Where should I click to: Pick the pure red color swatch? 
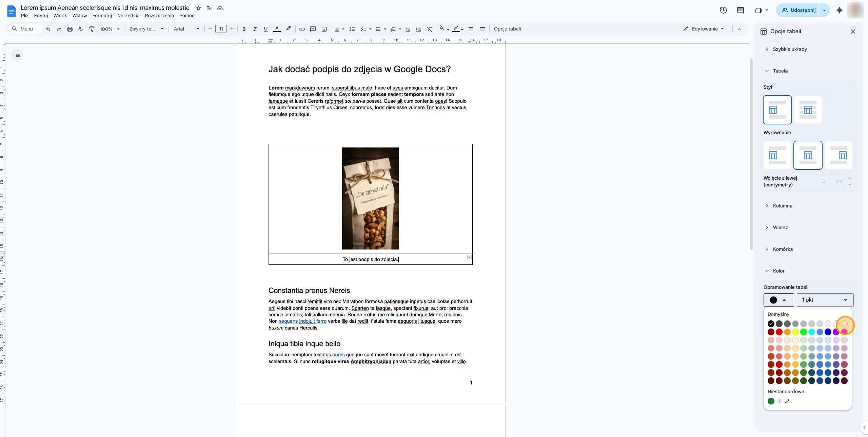[779, 332]
